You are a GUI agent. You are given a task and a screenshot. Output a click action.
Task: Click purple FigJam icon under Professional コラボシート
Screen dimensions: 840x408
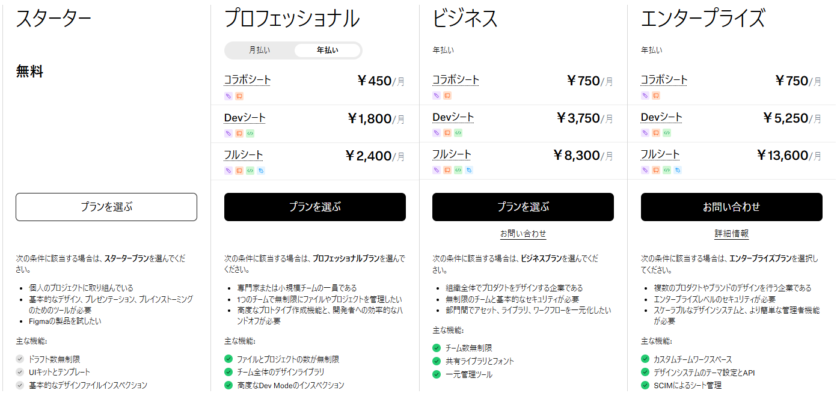(x=228, y=96)
